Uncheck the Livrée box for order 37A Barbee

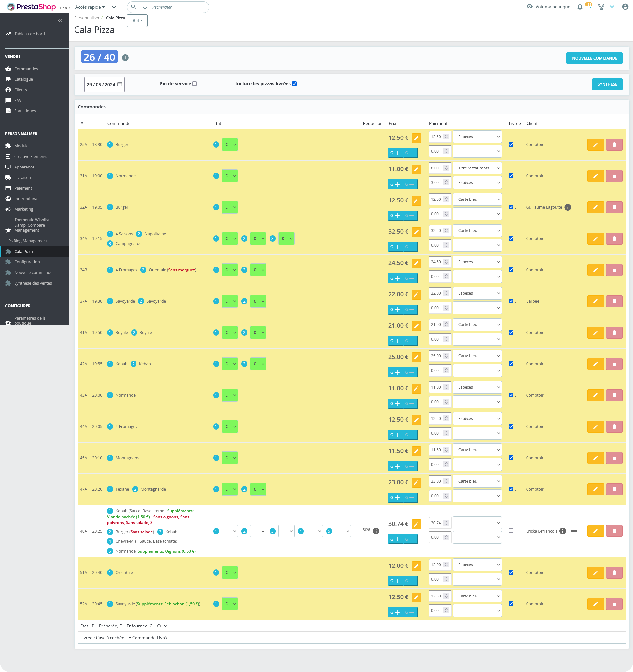tap(511, 301)
